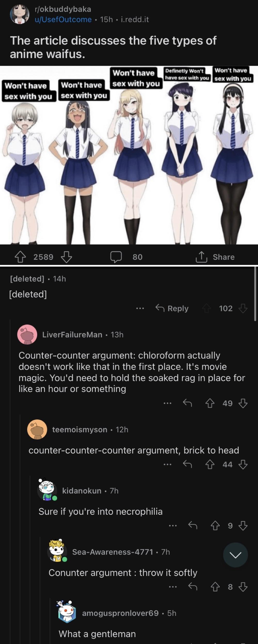Upvote LiverFailureMan's comment
This screenshot has width=258, height=644.
(210, 403)
